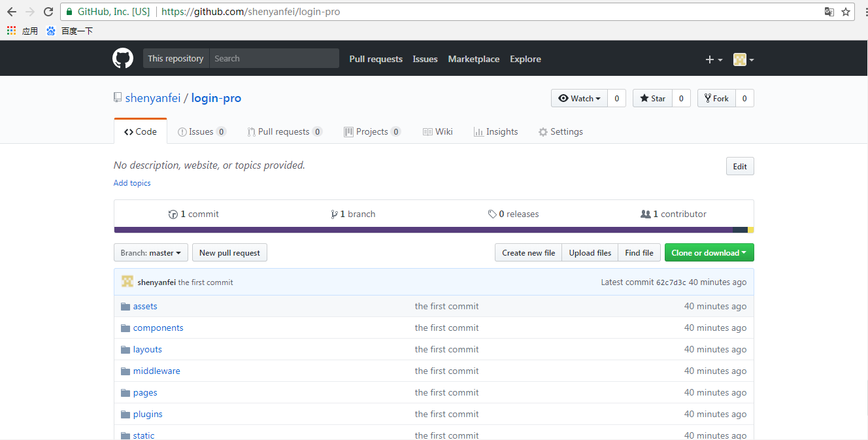Open the plus create-new dropdown

(714, 59)
